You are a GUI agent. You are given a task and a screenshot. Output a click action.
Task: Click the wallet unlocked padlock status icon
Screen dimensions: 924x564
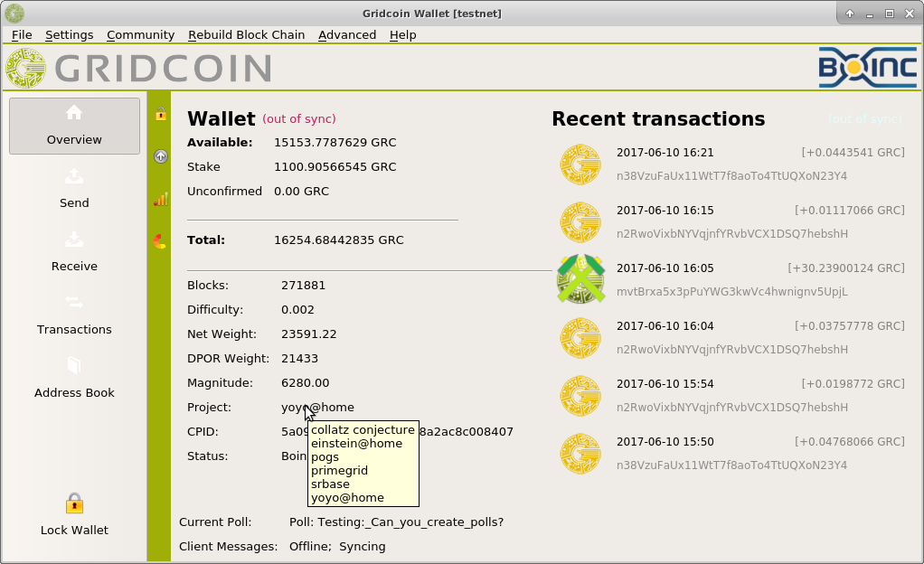(160, 114)
